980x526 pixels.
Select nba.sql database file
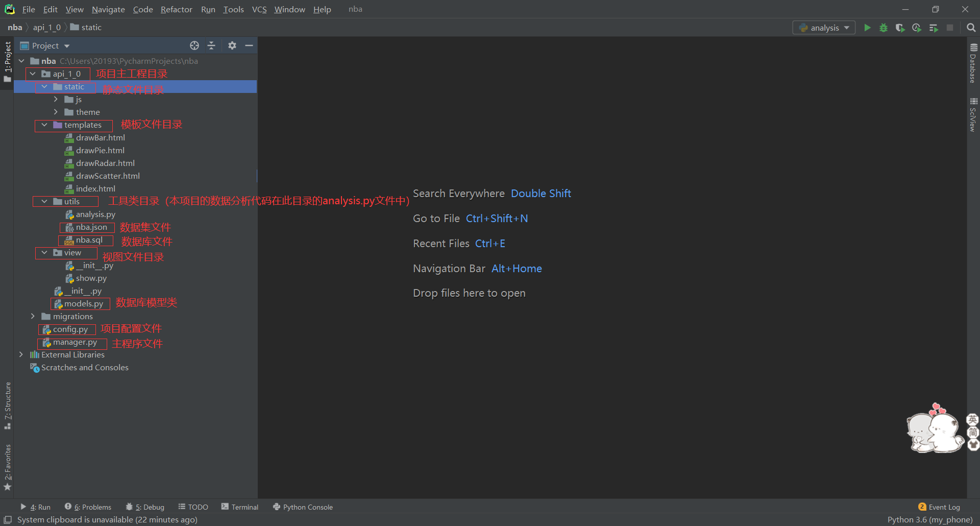tap(84, 240)
